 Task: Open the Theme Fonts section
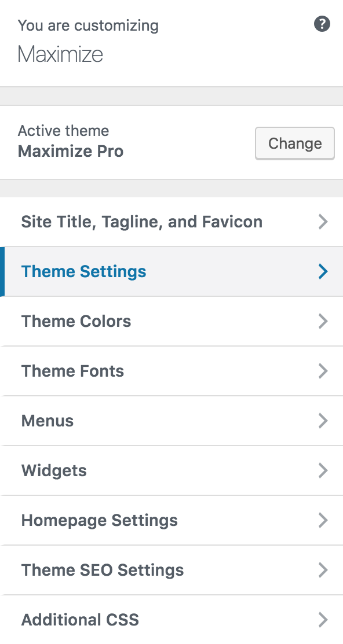click(x=171, y=371)
